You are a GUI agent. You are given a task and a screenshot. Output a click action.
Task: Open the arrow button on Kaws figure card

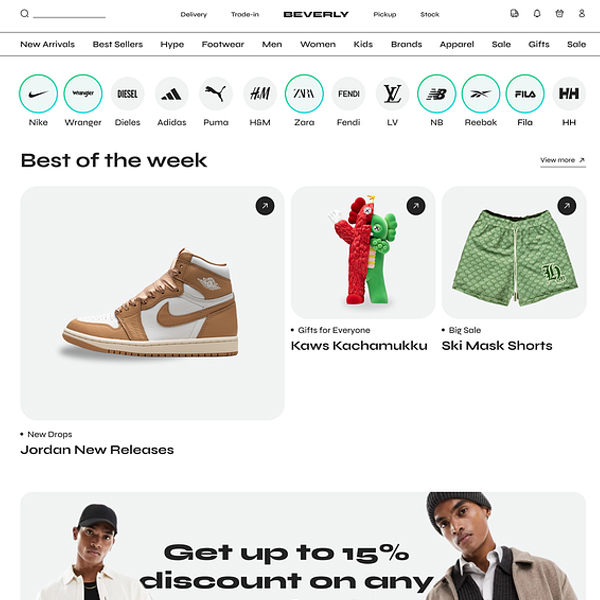click(x=416, y=206)
